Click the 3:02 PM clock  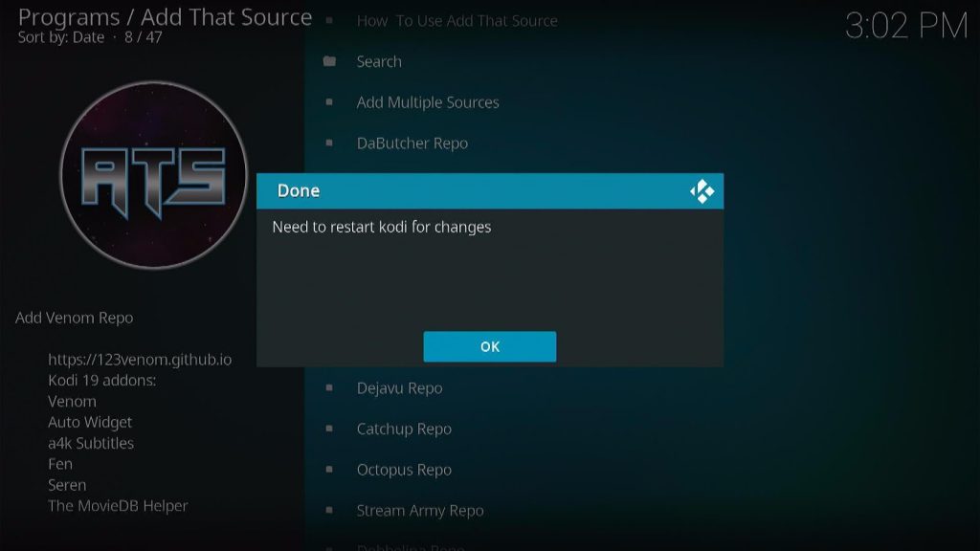pos(906,26)
